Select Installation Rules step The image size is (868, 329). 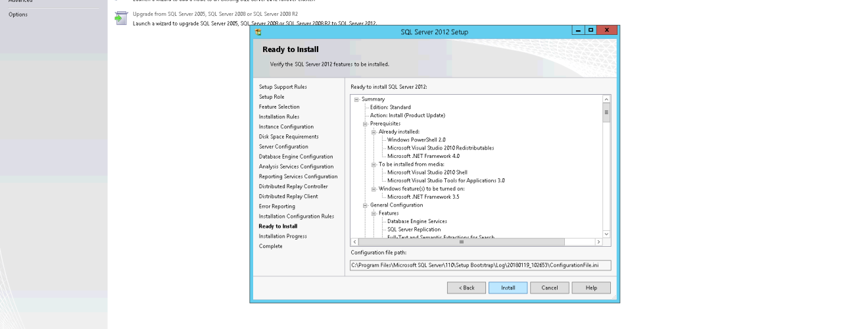tap(279, 116)
